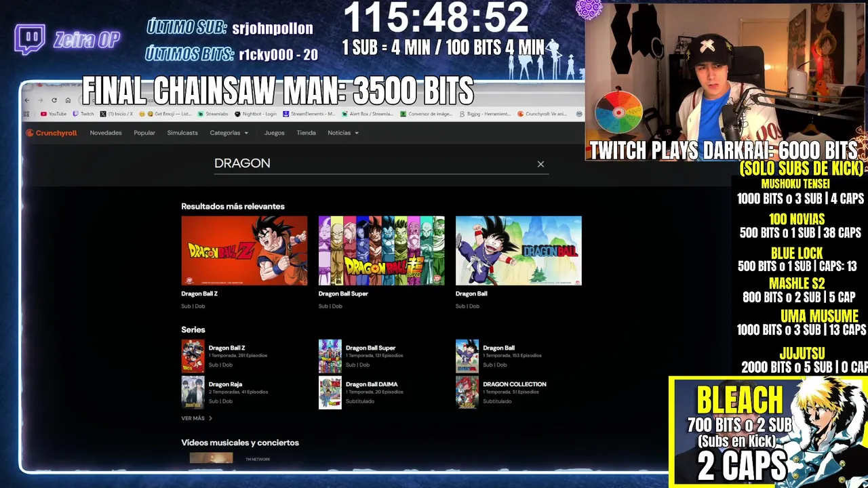Select the Dragon Ball DAIMA series title
The height and width of the screenshot is (488, 868).
tap(372, 384)
